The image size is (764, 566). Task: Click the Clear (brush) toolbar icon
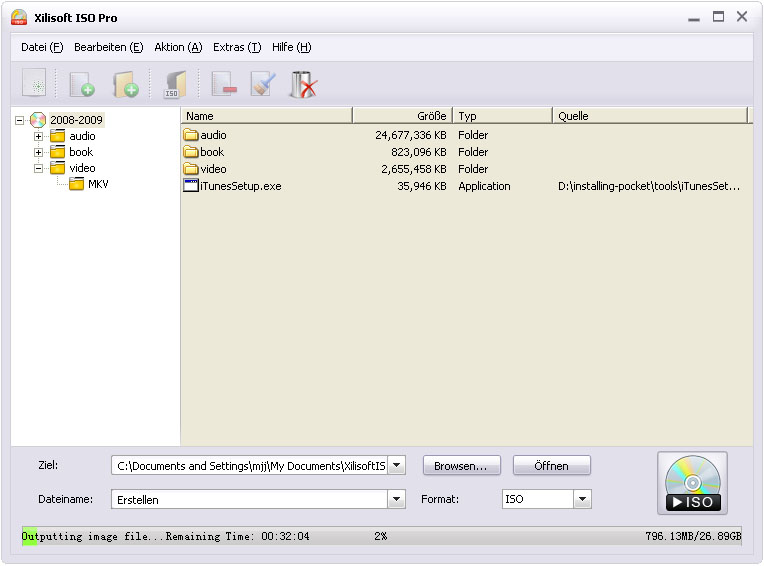pos(263,84)
